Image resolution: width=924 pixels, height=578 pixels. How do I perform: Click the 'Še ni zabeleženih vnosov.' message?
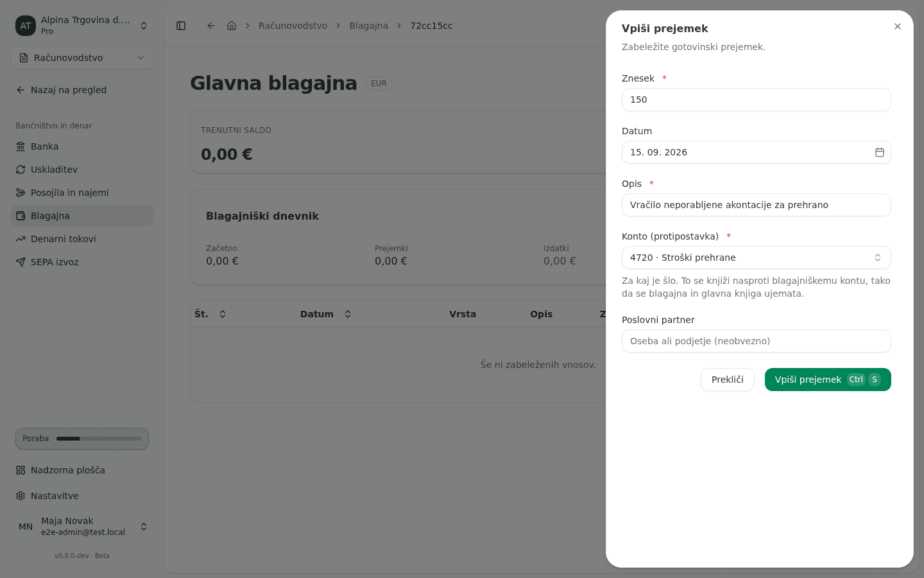tap(538, 365)
